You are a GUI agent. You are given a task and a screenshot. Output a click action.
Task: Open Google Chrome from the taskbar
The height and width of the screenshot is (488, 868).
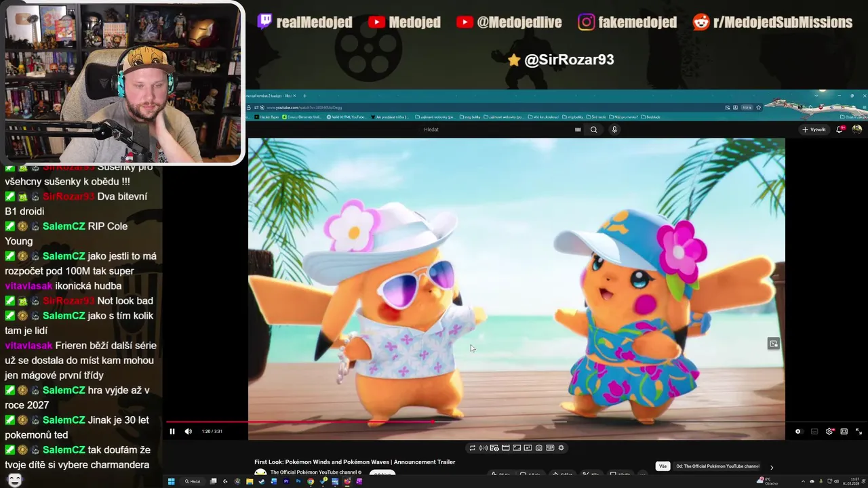coord(311,481)
